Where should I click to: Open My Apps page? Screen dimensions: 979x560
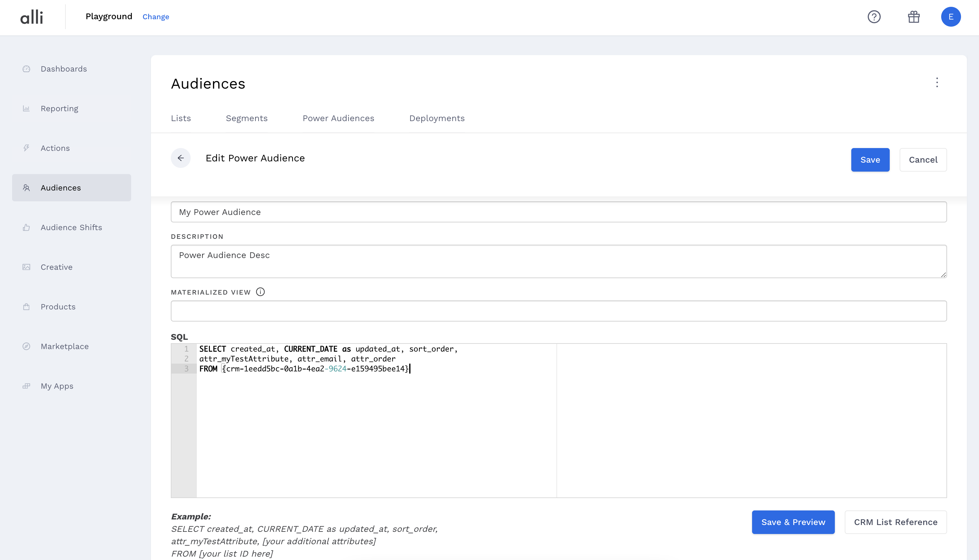(57, 386)
